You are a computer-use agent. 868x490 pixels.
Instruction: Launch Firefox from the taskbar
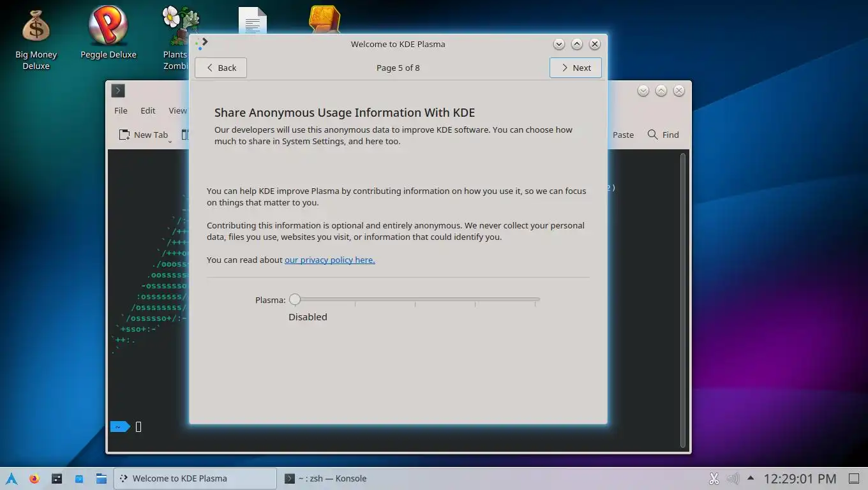[x=34, y=478]
